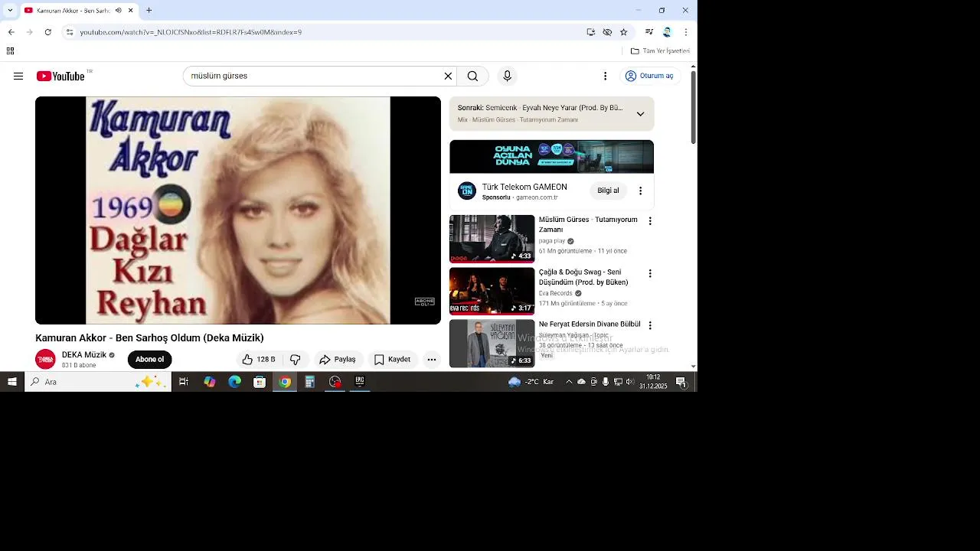The image size is (980, 551).
Task: Open a new browser tab
Action: pos(149,11)
